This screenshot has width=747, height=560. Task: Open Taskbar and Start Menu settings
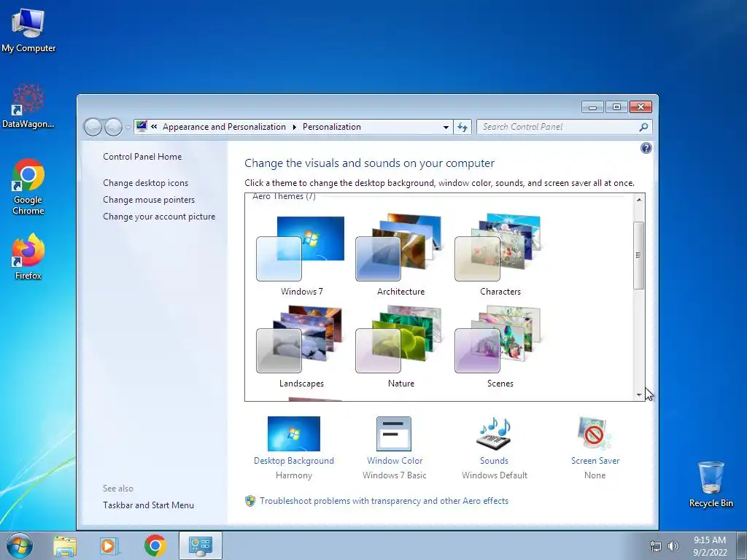point(148,505)
